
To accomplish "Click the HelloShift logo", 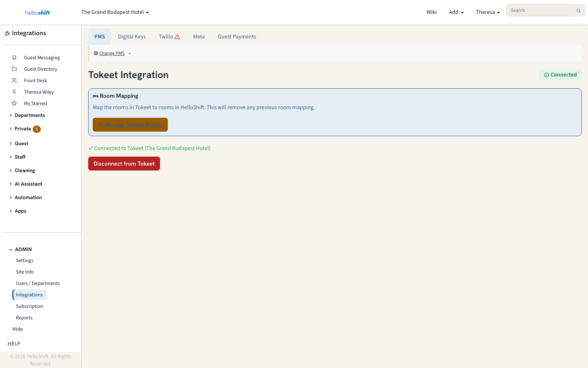I will click(x=38, y=13).
